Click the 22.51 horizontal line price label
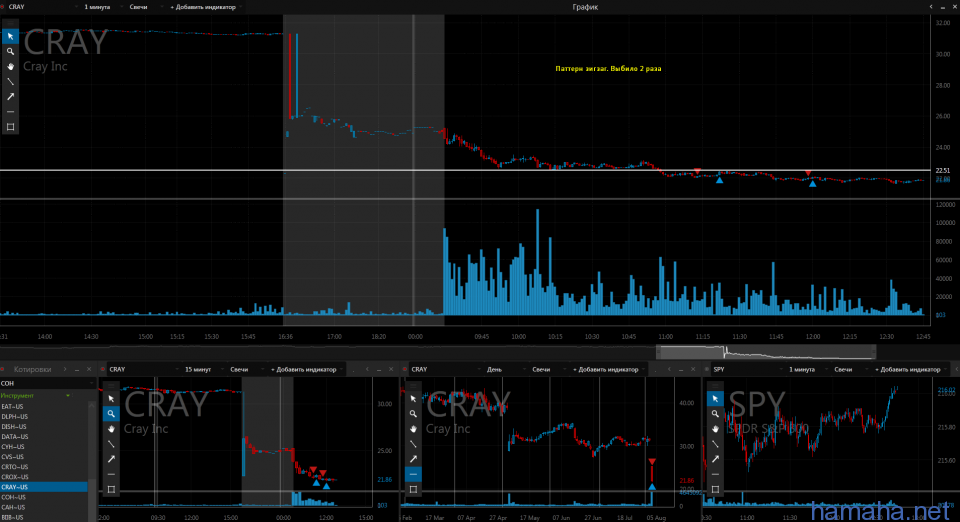The height and width of the screenshot is (522, 960). coord(943,170)
